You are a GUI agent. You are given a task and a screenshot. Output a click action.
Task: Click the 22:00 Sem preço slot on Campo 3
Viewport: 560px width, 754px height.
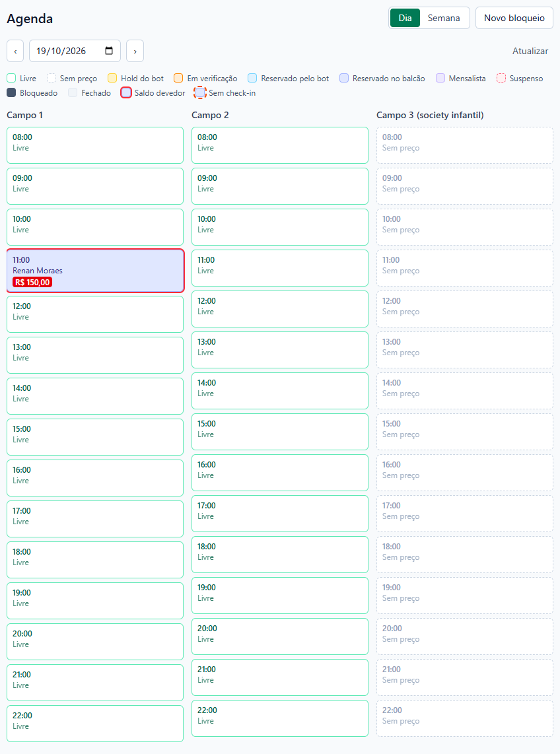465,718
